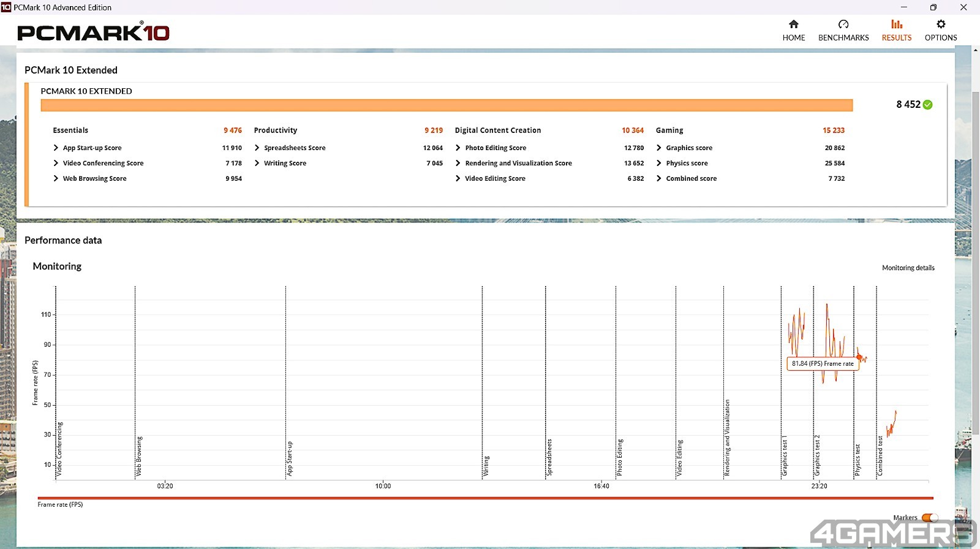This screenshot has width=980, height=549.
Task: Click the Essentials category heading
Action: 70,131
